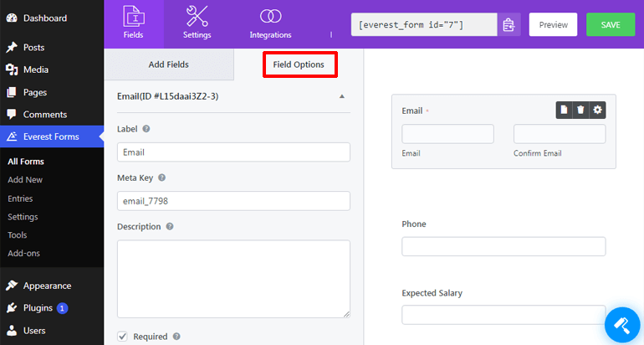
Task: Select the Phone field input in the preview
Action: 503,246
